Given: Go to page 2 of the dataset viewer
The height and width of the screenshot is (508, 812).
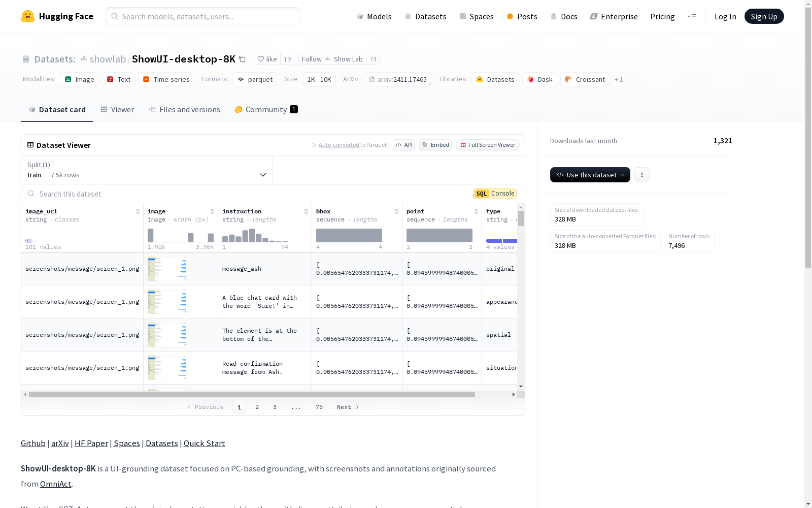Looking at the screenshot, I should (257, 407).
